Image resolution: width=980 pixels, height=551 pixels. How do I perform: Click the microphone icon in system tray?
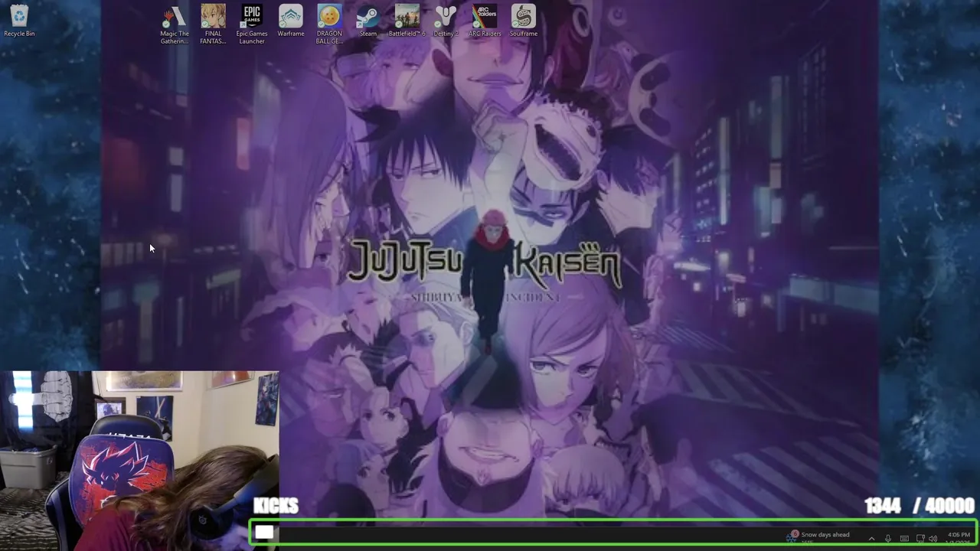(x=888, y=538)
